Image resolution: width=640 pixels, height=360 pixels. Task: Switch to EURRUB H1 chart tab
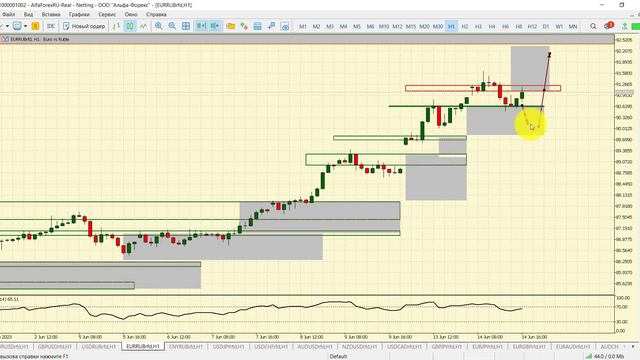click(143, 346)
